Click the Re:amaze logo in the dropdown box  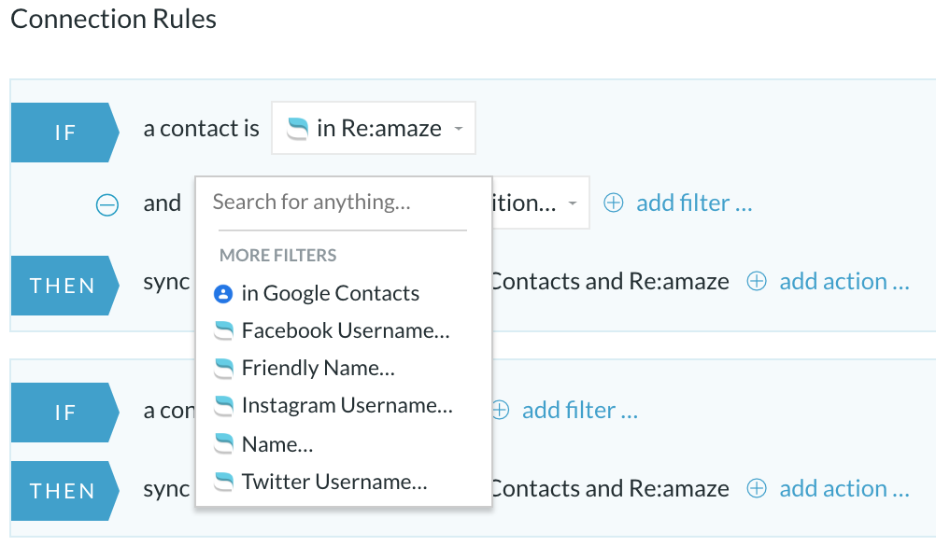tap(298, 128)
